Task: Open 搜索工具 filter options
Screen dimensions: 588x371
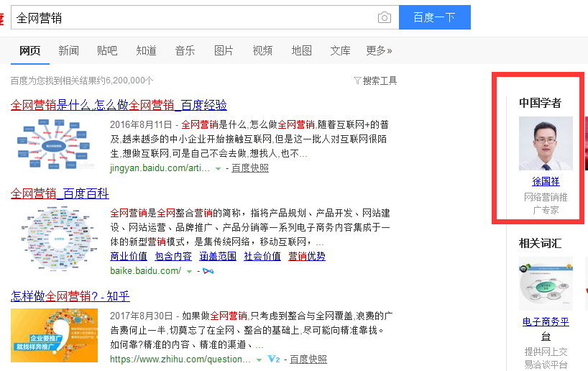Action: [x=375, y=81]
